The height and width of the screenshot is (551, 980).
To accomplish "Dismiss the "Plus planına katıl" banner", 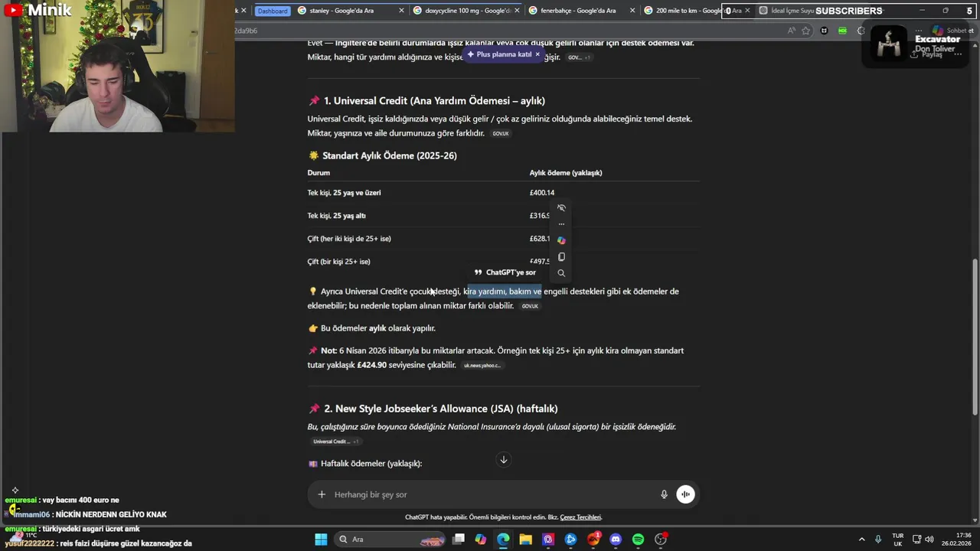I will coord(537,54).
